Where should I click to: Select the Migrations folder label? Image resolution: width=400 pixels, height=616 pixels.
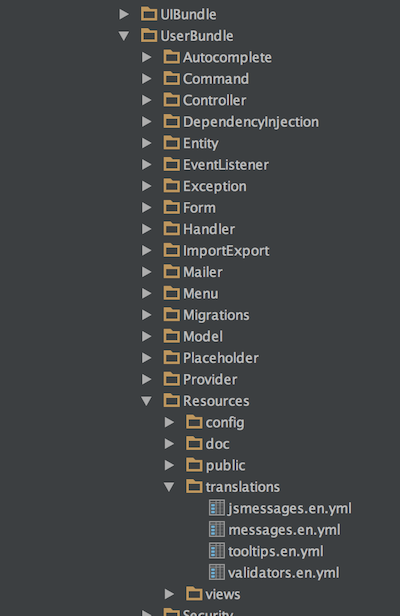[x=216, y=315]
